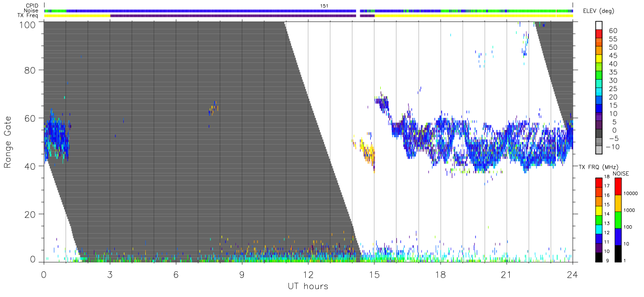Click the 'ELEV (deg)' colorbar title
This screenshot has width=644, height=297.
(x=599, y=10)
